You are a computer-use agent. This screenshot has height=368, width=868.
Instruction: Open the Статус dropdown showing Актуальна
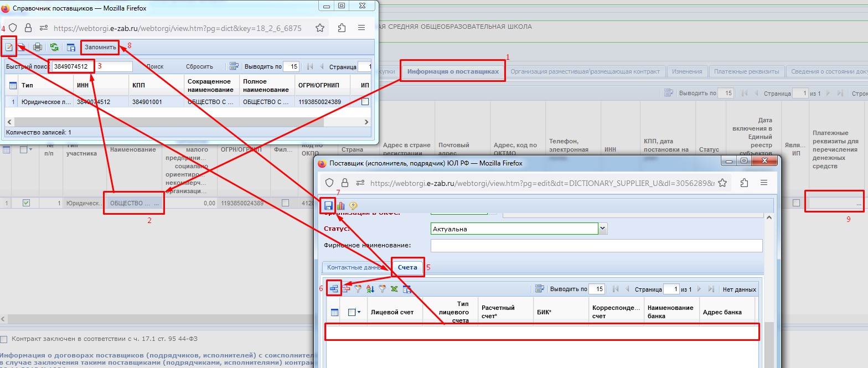(x=603, y=229)
